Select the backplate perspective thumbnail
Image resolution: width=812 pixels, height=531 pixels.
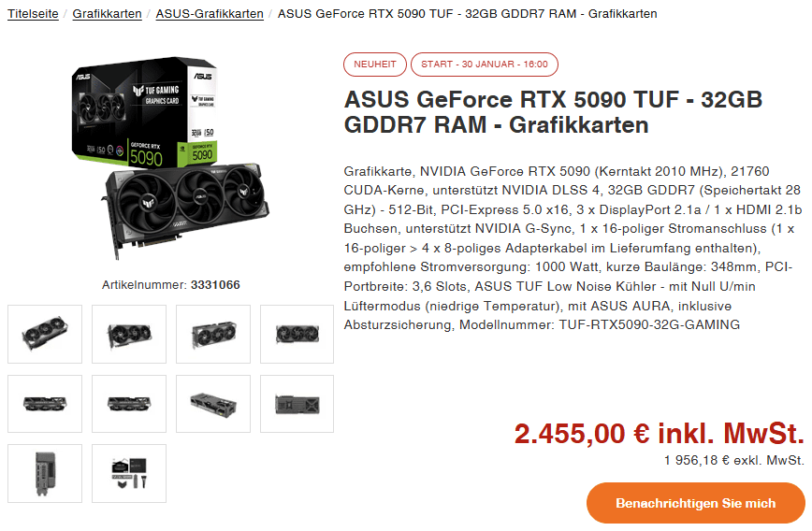click(213, 404)
